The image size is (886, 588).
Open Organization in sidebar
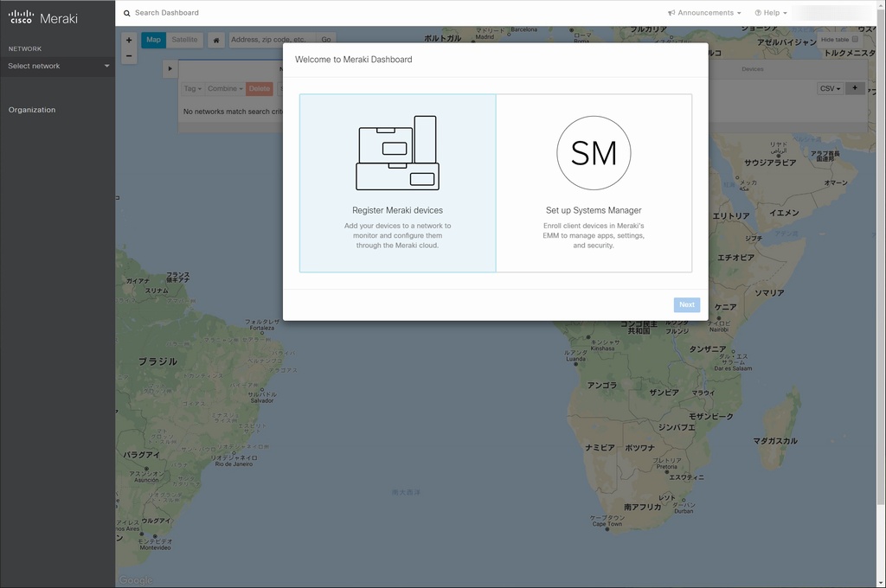tap(32, 110)
